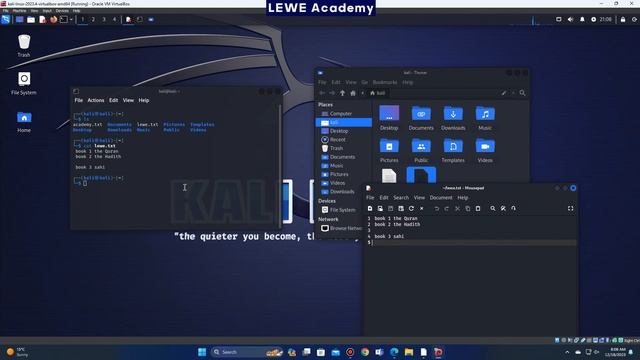Click Mousepad new document icon
Screen dimensions: 640x360
tap(370, 209)
